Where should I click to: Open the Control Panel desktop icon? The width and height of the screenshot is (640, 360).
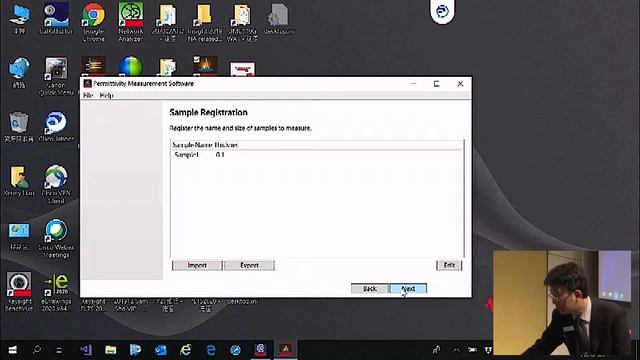[19, 236]
